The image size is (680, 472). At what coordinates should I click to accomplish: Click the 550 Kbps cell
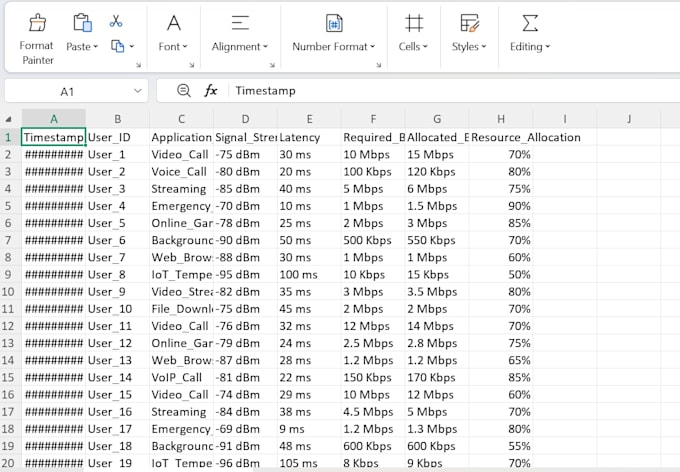(437, 240)
